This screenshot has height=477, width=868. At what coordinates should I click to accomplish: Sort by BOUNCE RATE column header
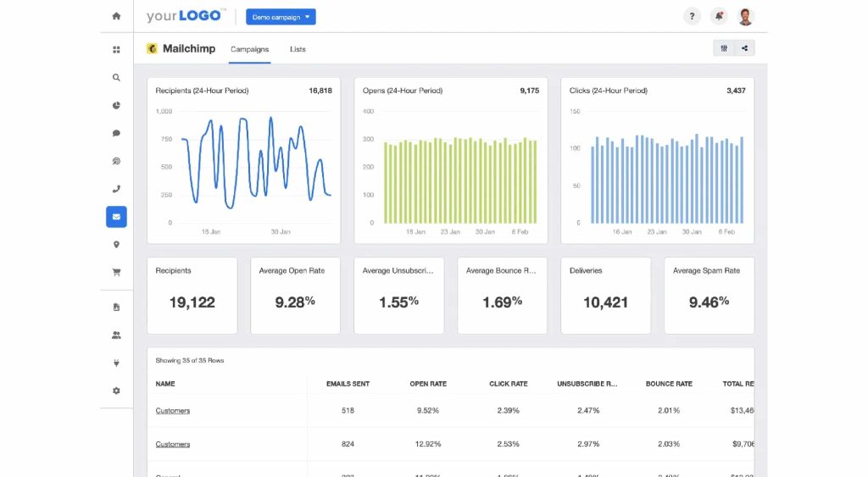click(x=669, y=384)
